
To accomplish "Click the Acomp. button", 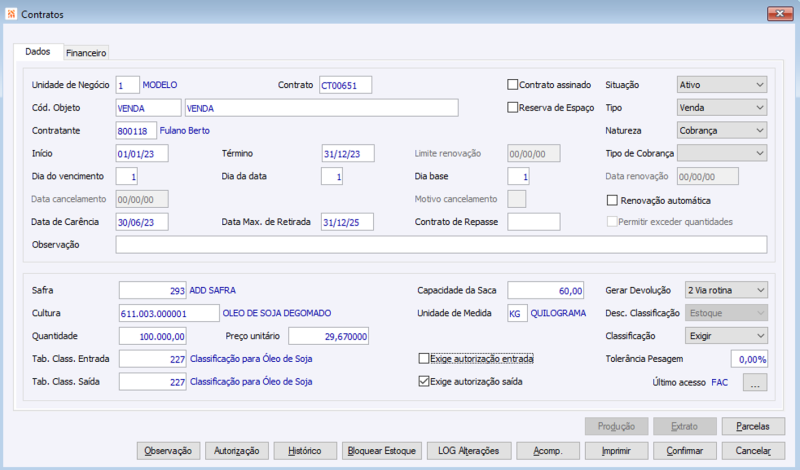I will [x=548, y=451].
